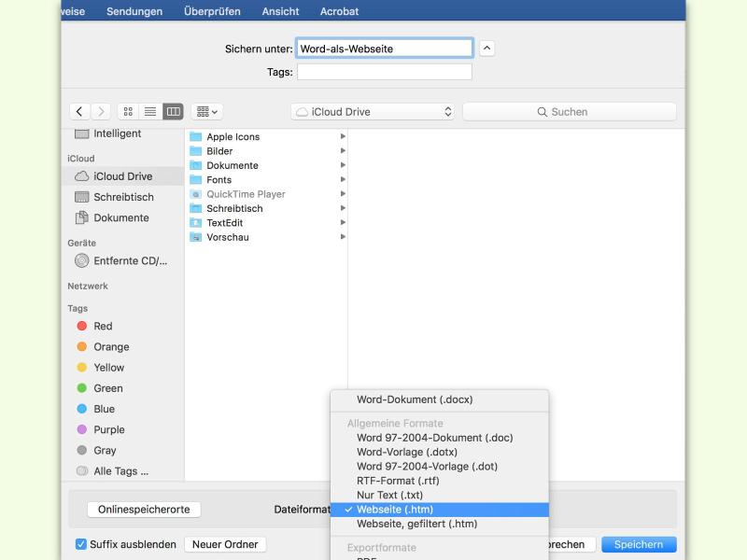Switch to list view mode
The image size is (747, 560).
click(150, 112)
